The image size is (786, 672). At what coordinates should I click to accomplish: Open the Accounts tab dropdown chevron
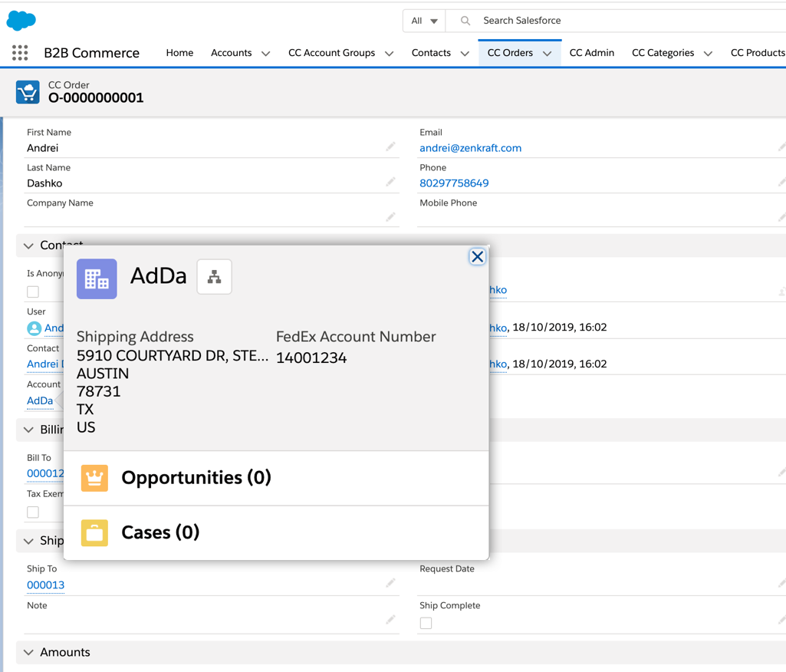[x=265, y=53]
